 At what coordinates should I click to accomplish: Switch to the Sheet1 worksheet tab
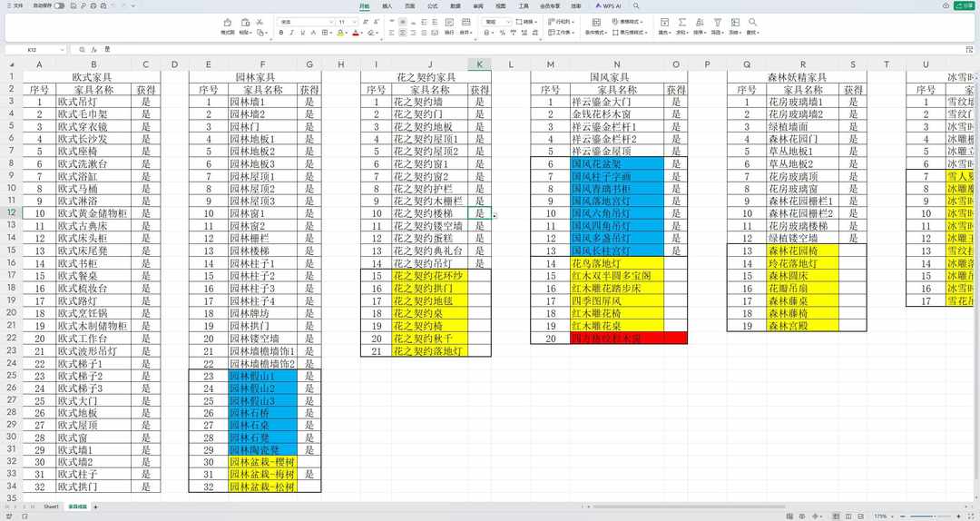[51, 506]
